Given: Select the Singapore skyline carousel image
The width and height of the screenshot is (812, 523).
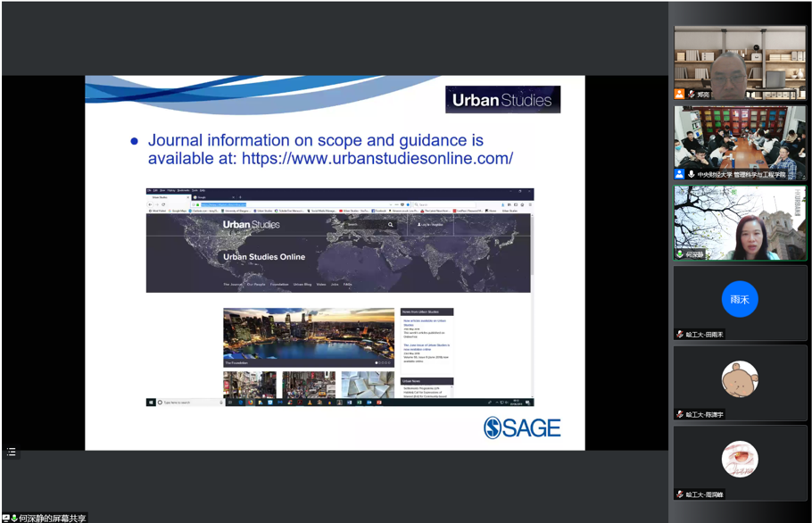Looking at the screenshot, I should tap(308, 337).
